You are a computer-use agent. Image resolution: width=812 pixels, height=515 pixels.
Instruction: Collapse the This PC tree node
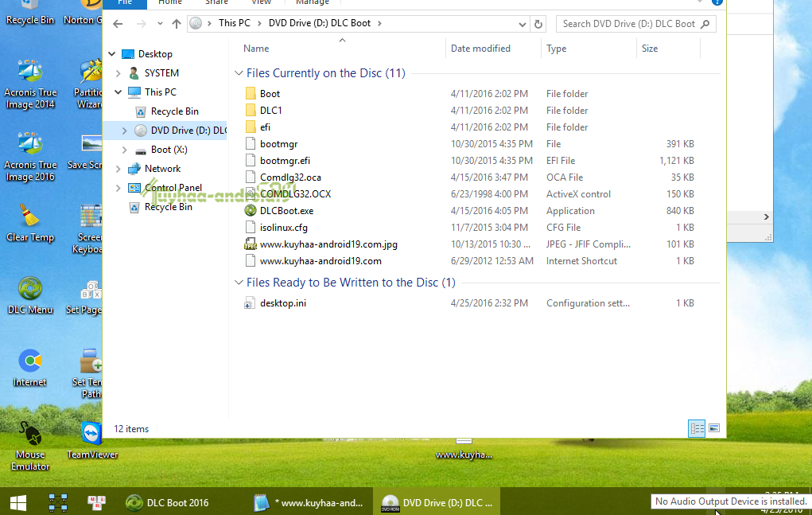[118, 92]
